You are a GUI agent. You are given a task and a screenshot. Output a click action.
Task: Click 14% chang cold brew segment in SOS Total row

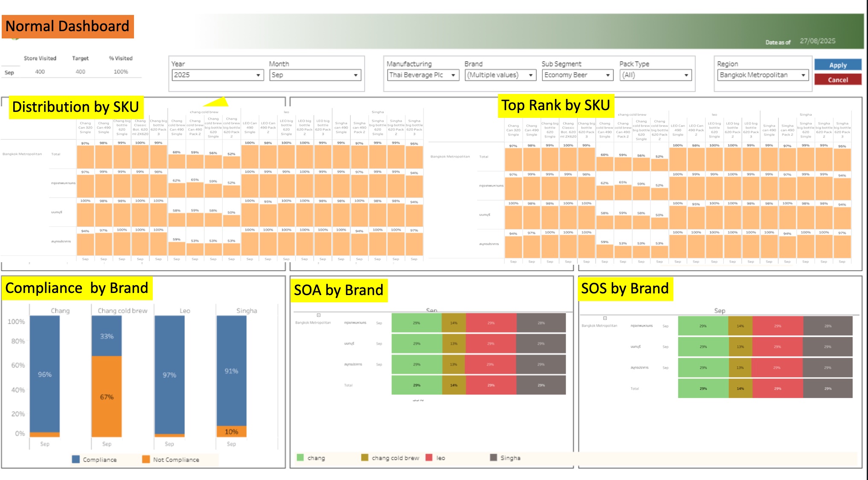point(740,389)
